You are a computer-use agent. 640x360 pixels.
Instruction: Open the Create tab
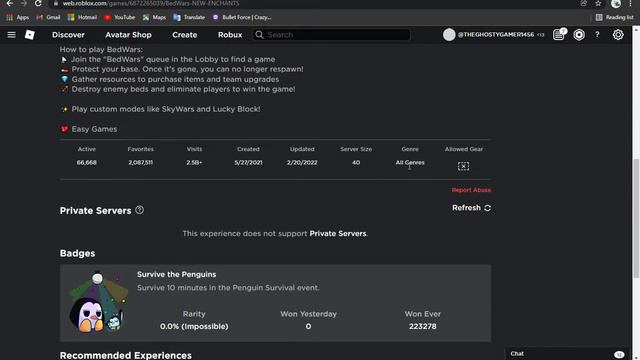click(184, 35)
